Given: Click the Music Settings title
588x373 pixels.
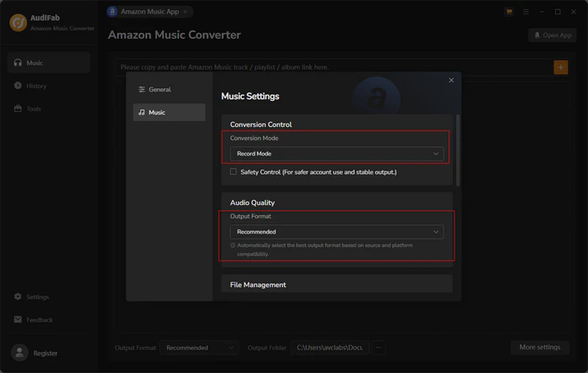Looking at the screenshot, I should [x=250, y=97].
